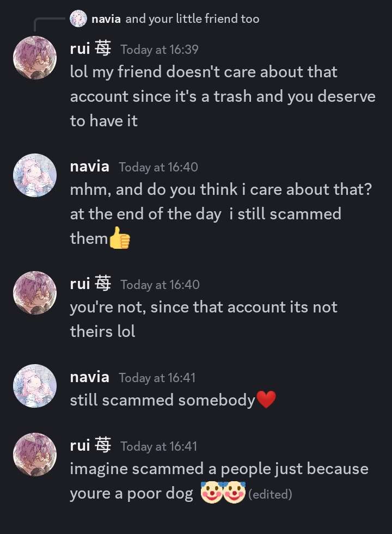
Task: Click the "Today at 16:39" timestamp
Action: (160, 50)
